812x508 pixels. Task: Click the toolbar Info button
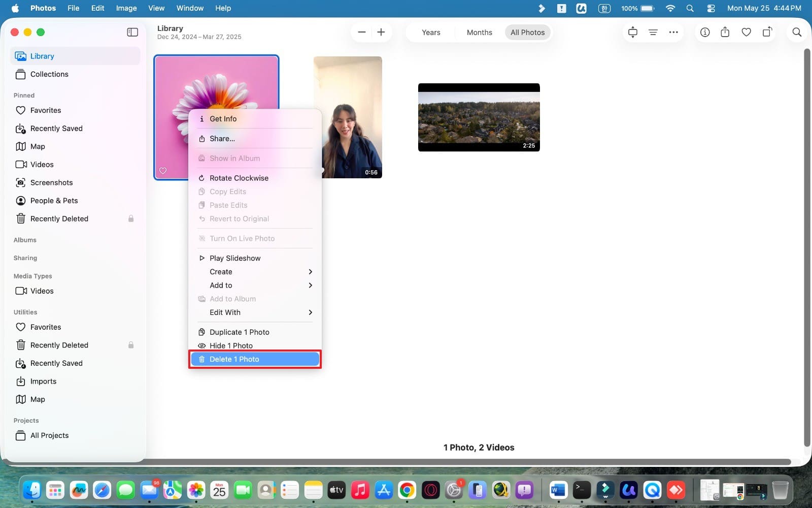coord(705,32)
